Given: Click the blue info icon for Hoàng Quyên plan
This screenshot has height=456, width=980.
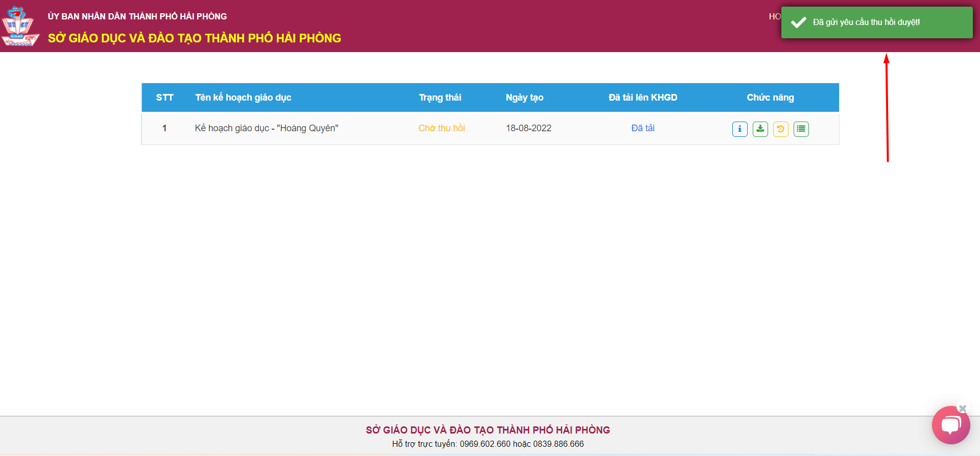Looking at the screenshot, I should coord(739,129).
